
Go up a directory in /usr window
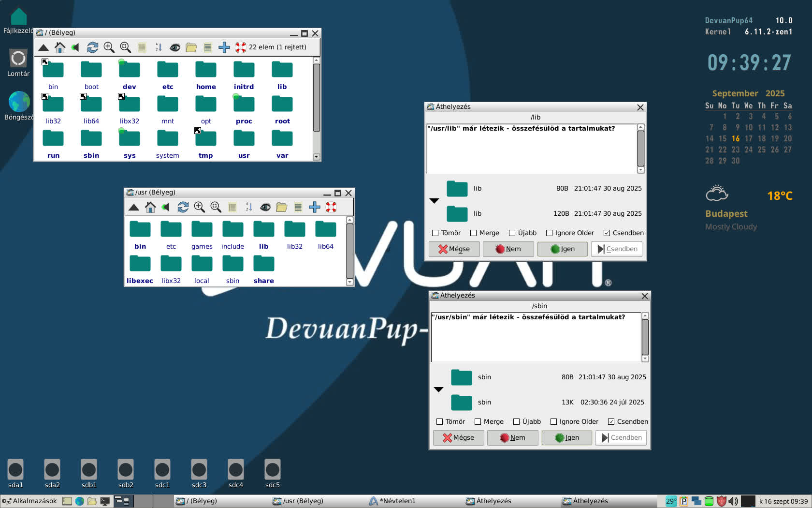tap(134, 208)
